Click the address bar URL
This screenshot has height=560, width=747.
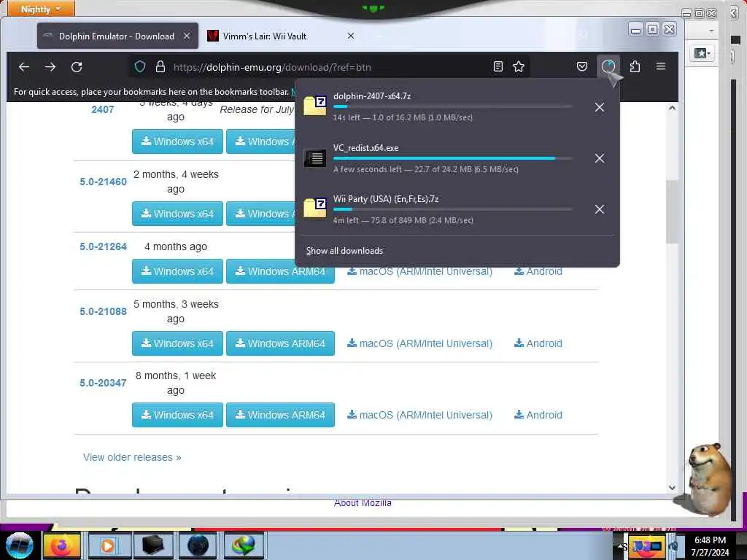tap(272, 68)
